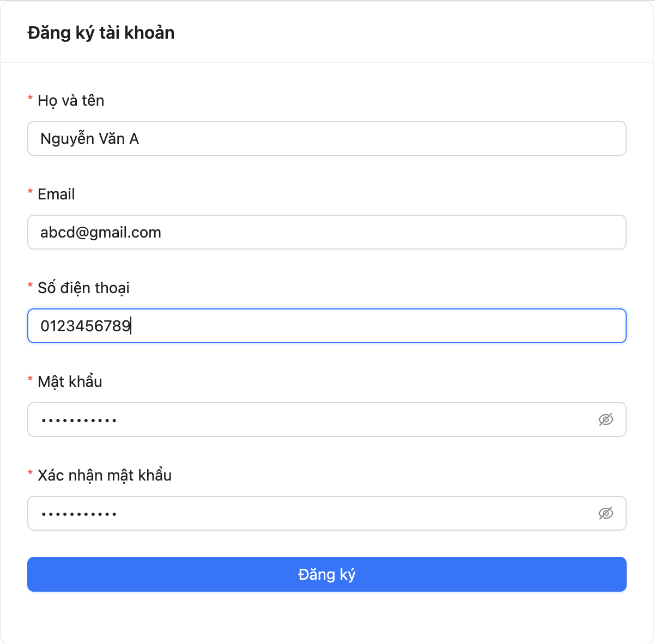Toggle visibility of Xác nhận mật khẩu
The height and width of the screenshot is (644, 655).
(x=605, y=513)
